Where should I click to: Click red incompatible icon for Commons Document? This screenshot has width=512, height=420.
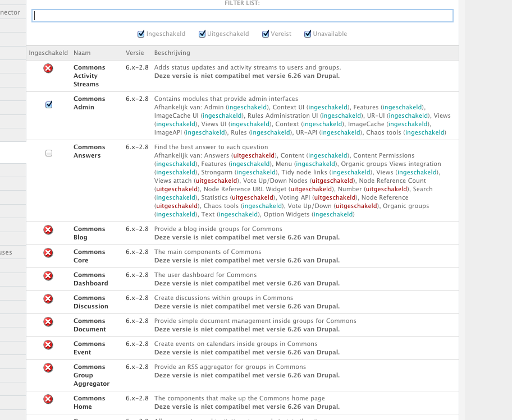(x=48, y=321)
